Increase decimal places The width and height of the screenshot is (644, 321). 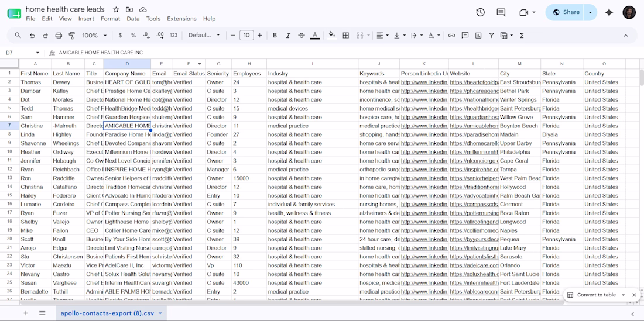point(160,36)
